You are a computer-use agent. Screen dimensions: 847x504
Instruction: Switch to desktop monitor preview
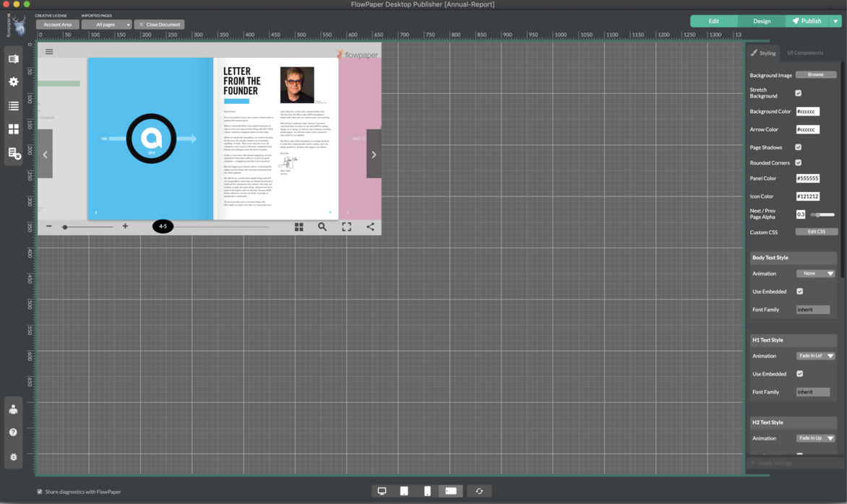pyautogui.click(x=382, y=491)
